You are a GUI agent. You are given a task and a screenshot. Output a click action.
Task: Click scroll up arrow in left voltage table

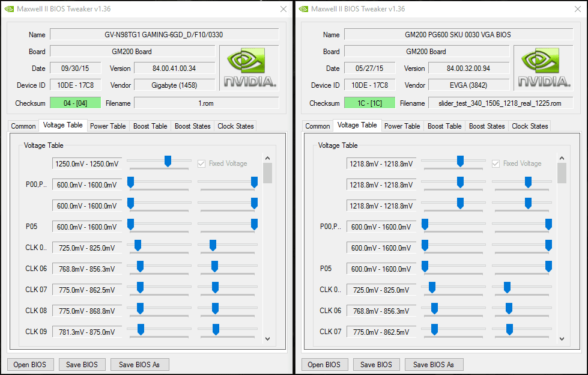pos(267,158)
